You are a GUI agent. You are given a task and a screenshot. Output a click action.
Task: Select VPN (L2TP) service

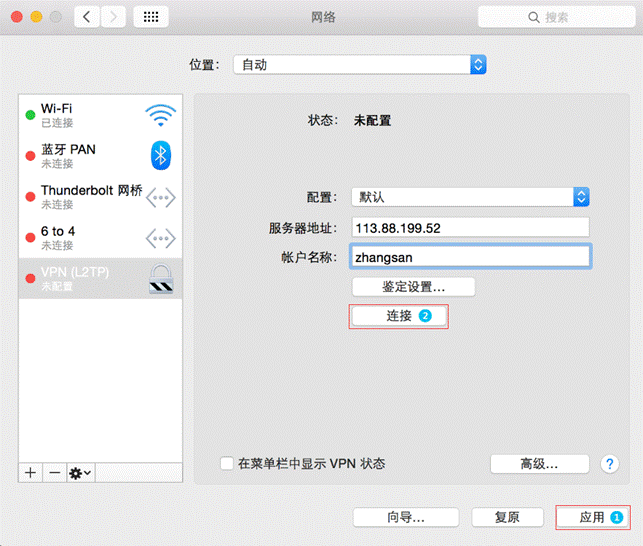tap(100, 278)
